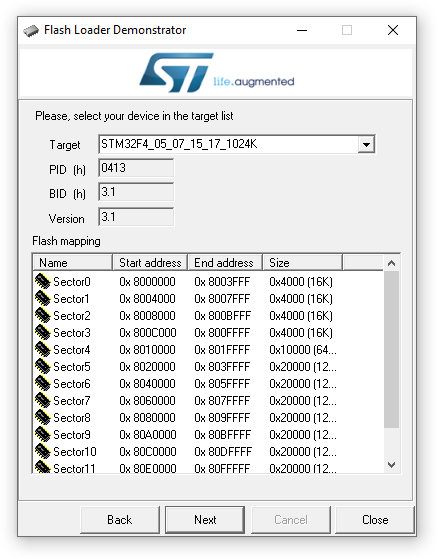Click the chip icon next to Sector4
Image resolution: width=438 pixels, height=559 pixels.
(x=42, y=349)
